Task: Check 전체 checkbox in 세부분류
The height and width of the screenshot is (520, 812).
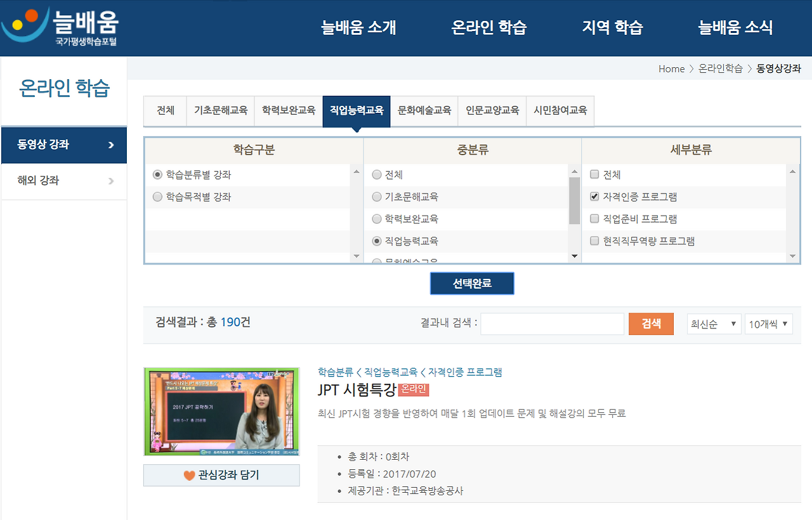Action: [x=594, y=174]
